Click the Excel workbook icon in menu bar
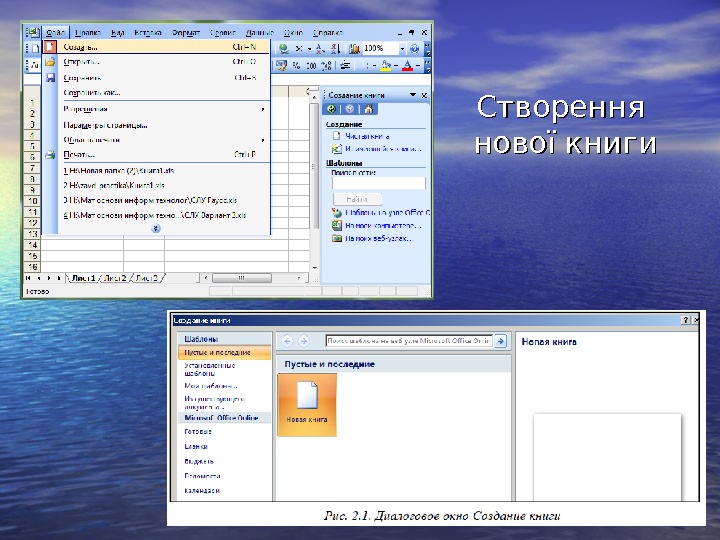Image resolution: width=720 pixels, height=540 pixels. (33, 33)
